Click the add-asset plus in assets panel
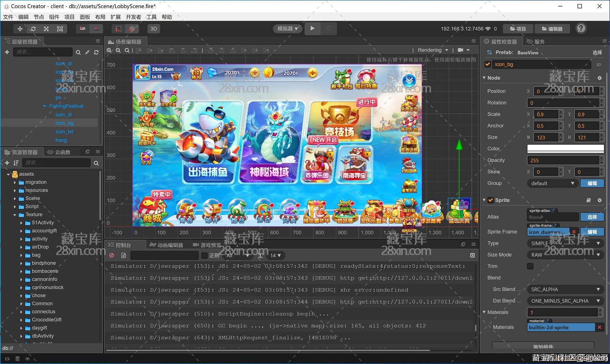Screen dimensions: 610x364 pos(7,163)
